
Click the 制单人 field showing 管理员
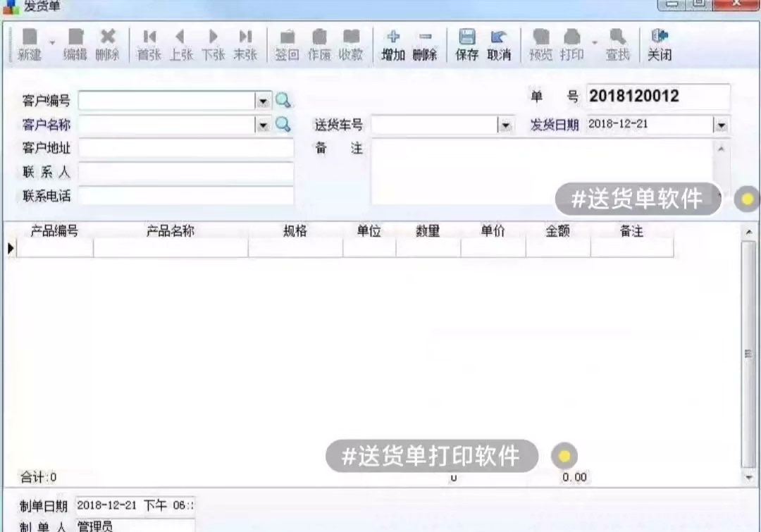coord(135,526)
